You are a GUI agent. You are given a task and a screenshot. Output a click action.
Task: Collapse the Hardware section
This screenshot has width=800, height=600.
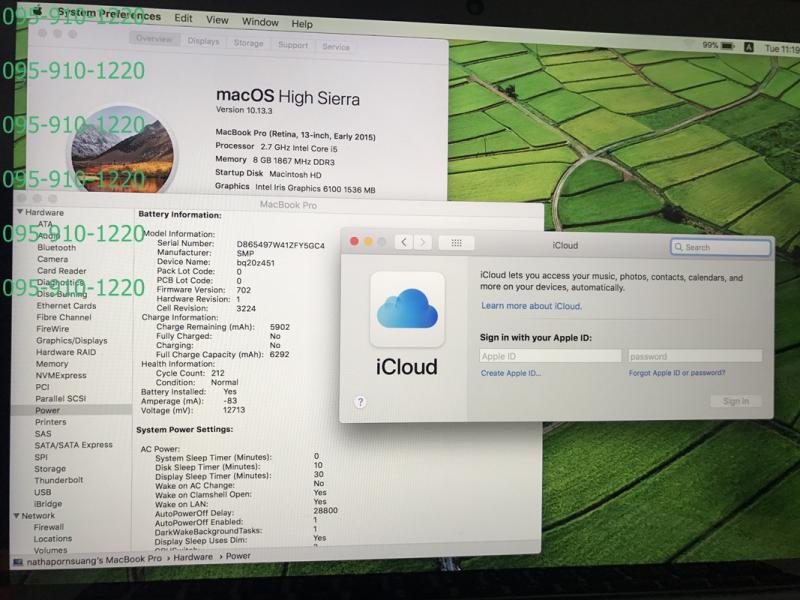[x=20, y=212]
